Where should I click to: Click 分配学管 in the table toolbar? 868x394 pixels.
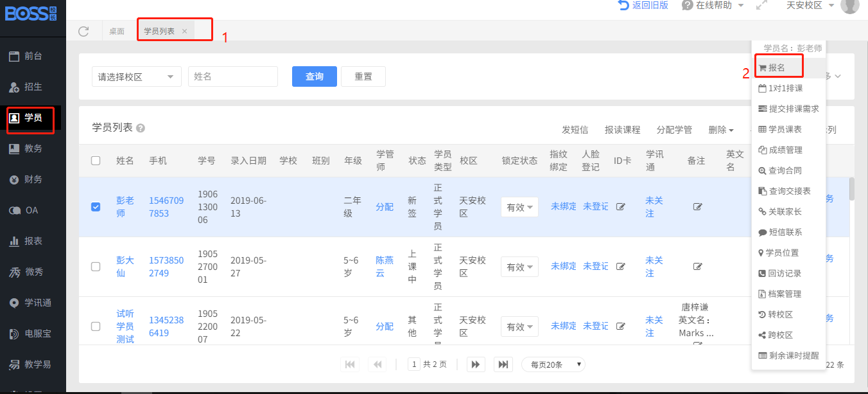pyautogui.click(x=674, y=130)
